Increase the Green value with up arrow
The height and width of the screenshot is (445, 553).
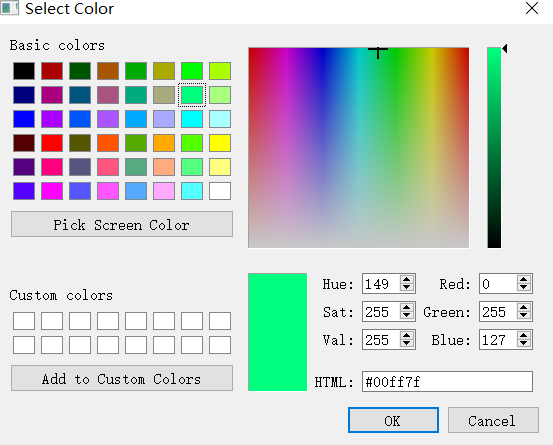coord(524,308)
